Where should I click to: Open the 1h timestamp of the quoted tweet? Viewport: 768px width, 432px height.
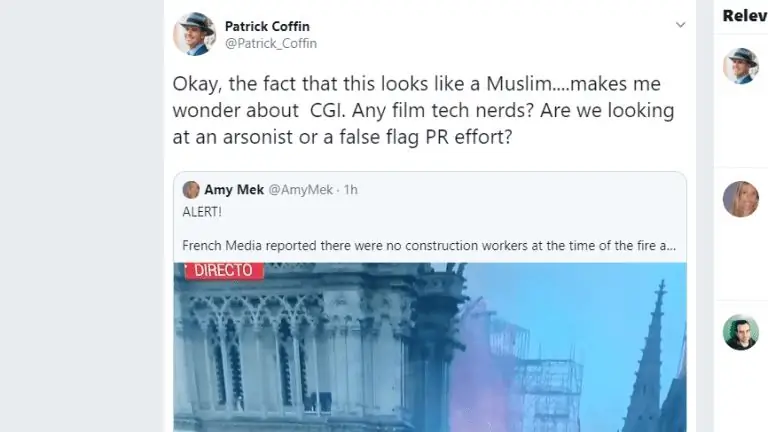point(351,190)
